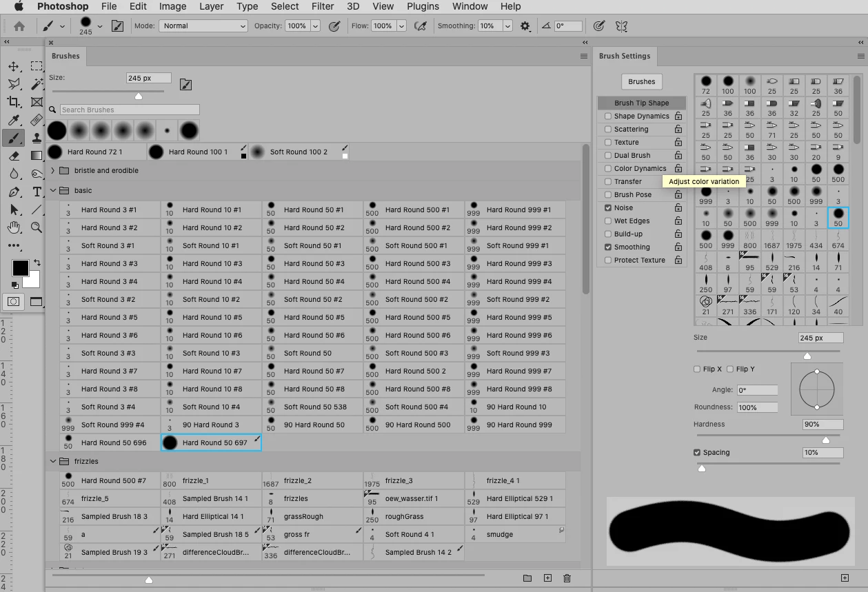Select Brush Tip Shape section
868x592 pixels.
pos(641,103)
